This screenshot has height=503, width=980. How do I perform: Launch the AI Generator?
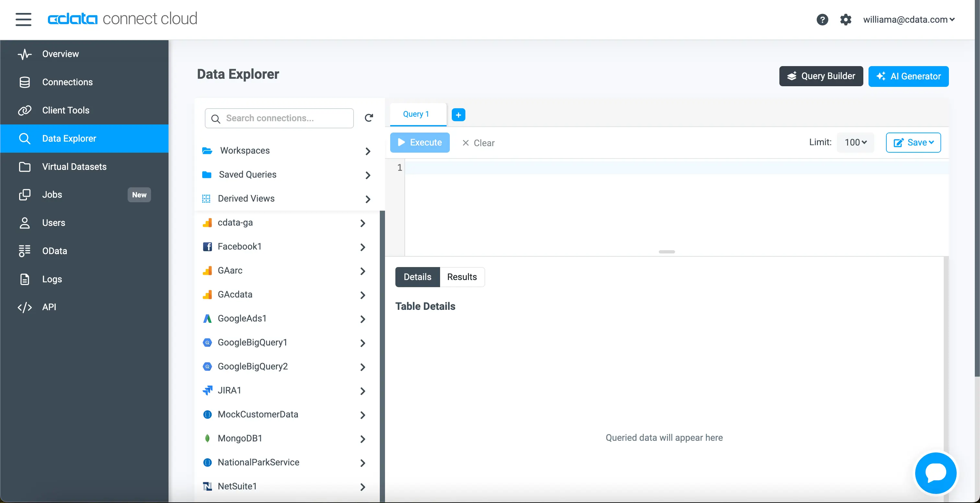click(x=908, y=76)
